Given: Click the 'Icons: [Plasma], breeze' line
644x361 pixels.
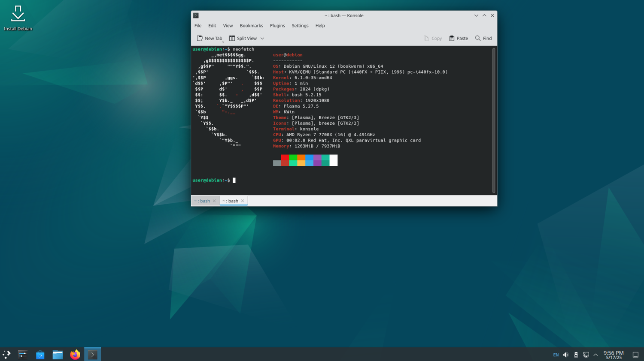Looking at the screenshot, I should pyautogui.click(x=316, y=123).
